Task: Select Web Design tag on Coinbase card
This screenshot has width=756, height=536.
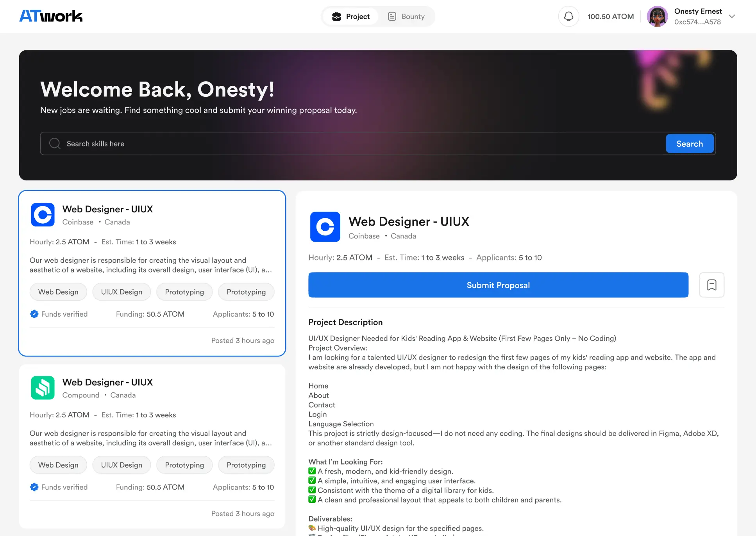Action: [58, 292]
